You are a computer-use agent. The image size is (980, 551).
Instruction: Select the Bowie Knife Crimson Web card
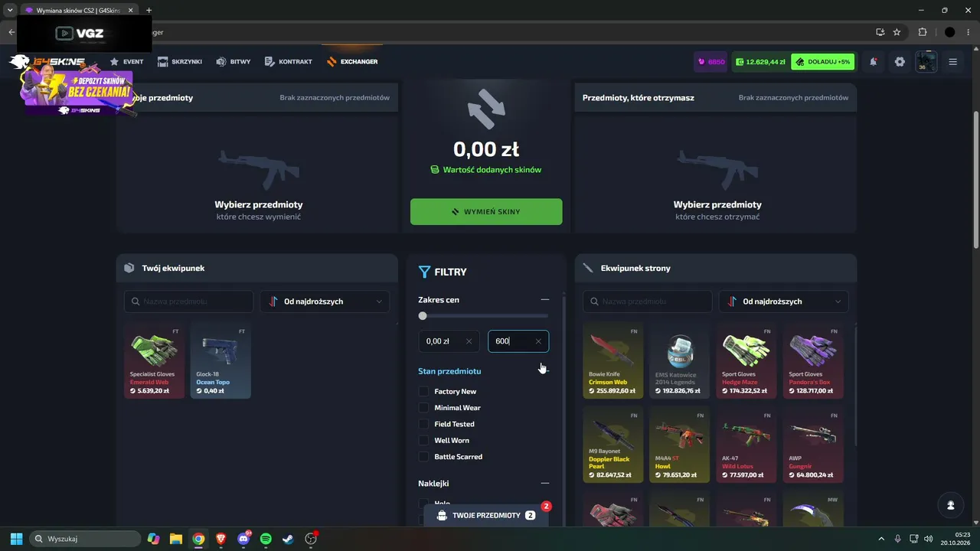tap(613, 360)
